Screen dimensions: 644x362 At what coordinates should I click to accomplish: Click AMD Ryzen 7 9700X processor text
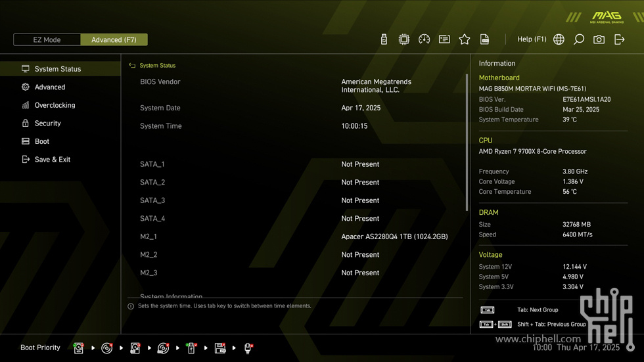pos(532,152)
